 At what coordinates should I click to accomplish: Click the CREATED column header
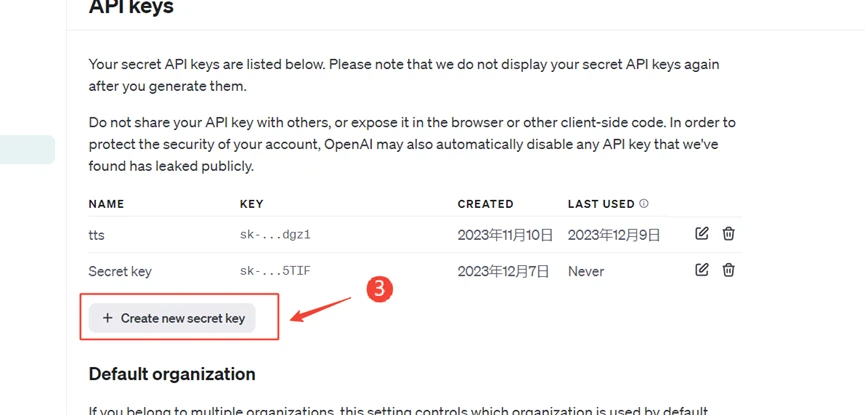pos(485,204)
